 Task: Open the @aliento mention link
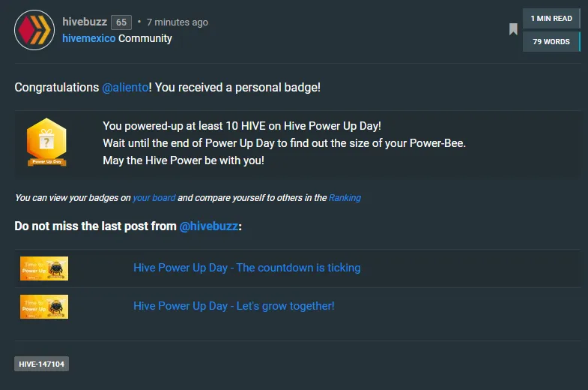[125, 88]
